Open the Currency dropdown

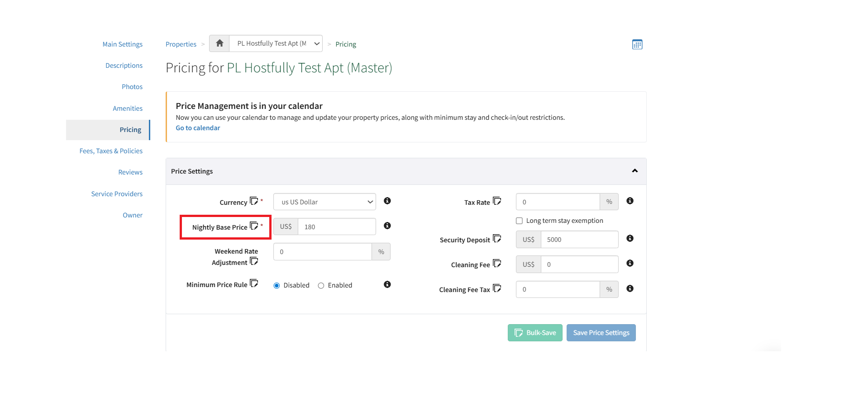[324, 202]
